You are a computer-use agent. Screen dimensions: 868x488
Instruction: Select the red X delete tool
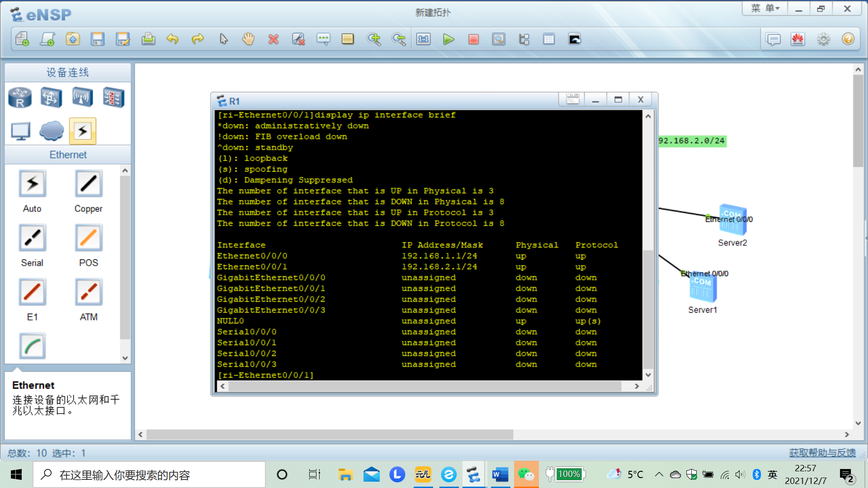(x=273, y=39)
